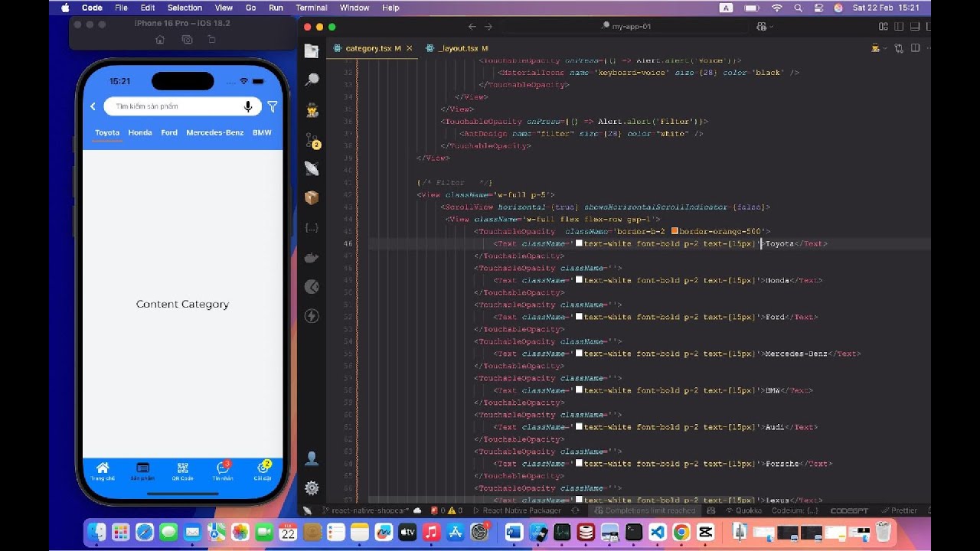
Task: Open Accounts icon in activity bar
Action: 312,459
